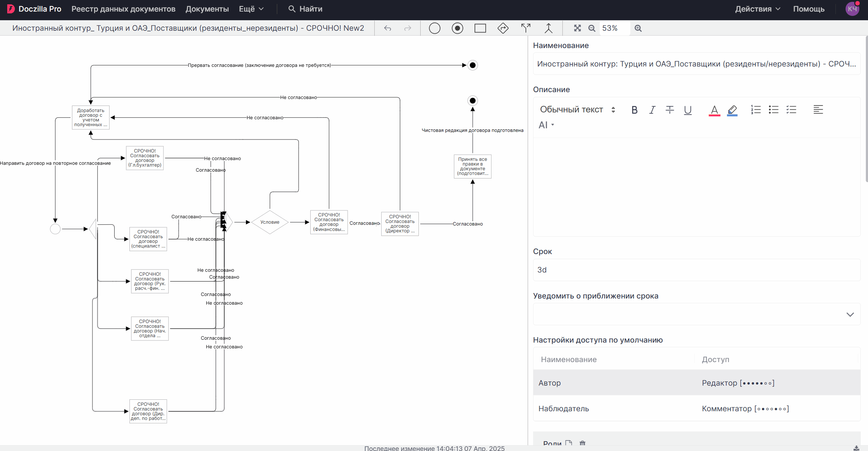Click the Чистовая редакция договора подготовлена label

pos(473,130)
